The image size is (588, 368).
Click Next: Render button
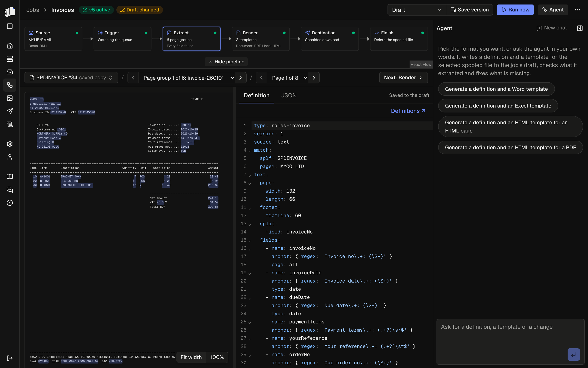(403, 78)
